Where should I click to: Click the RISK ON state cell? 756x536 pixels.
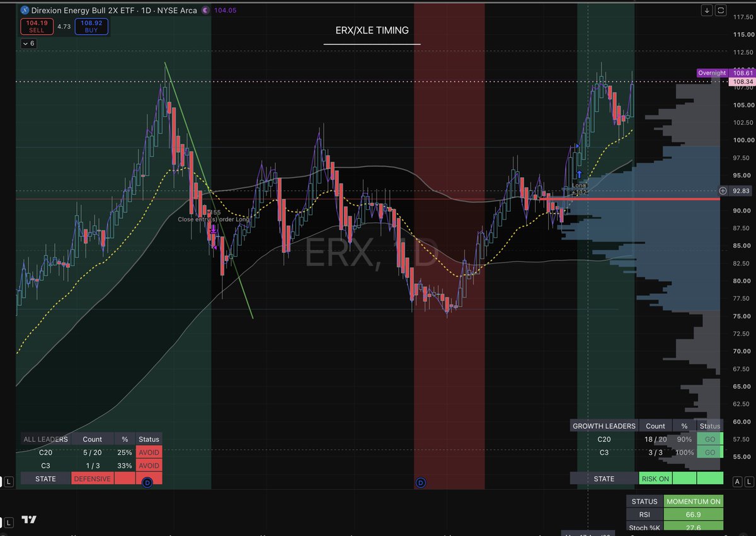(655, 479)
